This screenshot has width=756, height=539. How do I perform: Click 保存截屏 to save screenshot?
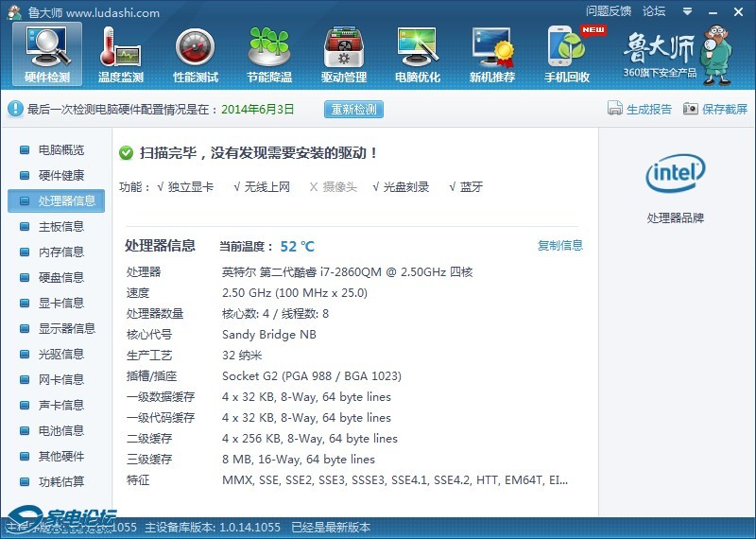coord(715,109)
